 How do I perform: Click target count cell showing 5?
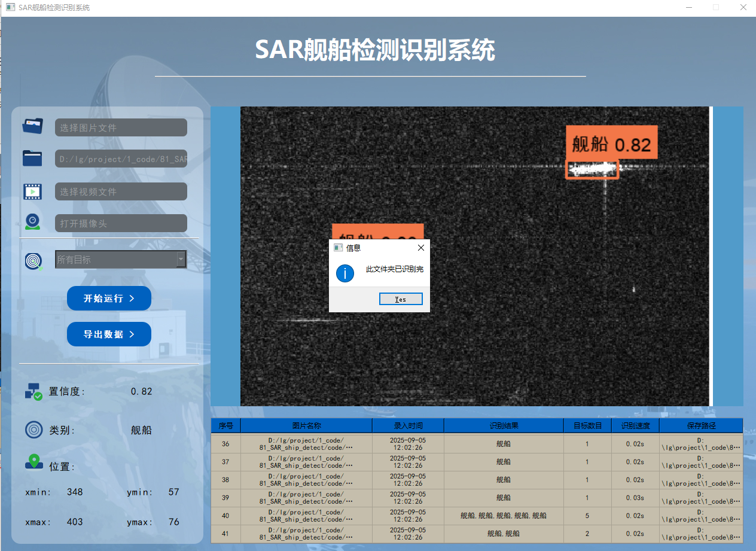pyautogui.click(x=587, y=516)
